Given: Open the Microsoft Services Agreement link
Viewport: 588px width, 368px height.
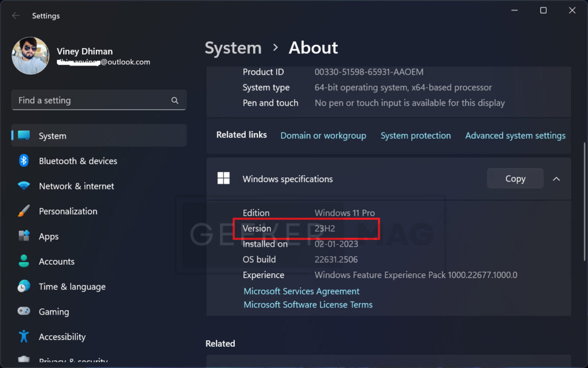Looking at the screenshot, I should point(301,291).
